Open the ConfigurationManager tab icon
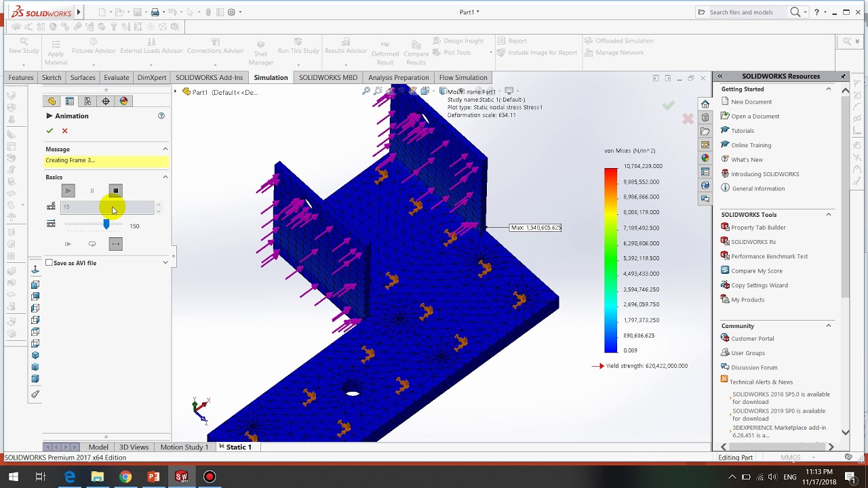This screenshot has height=488, width=868. (87, 101)
